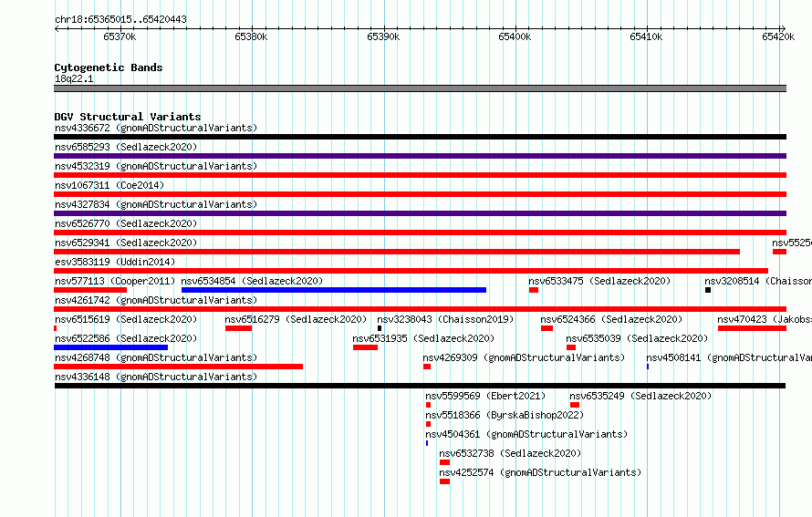The image size is (812, 517).
Task: Click the red bar under nsv470423
Action: pyautogui.click(x=752, y=328)
